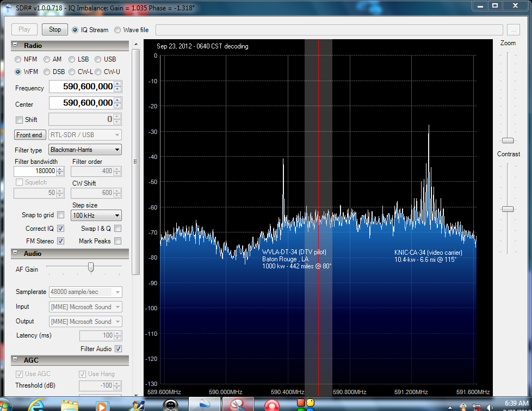Open the SDR# application taskbar icon
This screenshot has height=411, width=532.
[x=205, y=404]
